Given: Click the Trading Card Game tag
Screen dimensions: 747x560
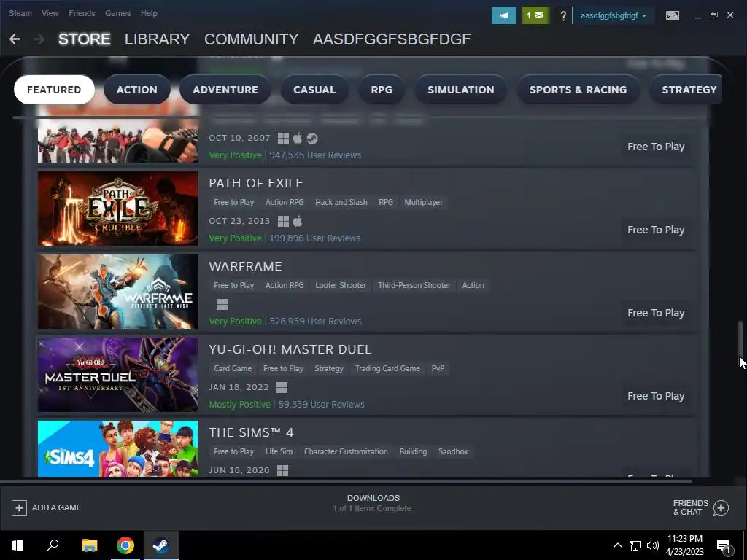Looking at the screenshot, I should pyautogui.click(x=387, y=368).
